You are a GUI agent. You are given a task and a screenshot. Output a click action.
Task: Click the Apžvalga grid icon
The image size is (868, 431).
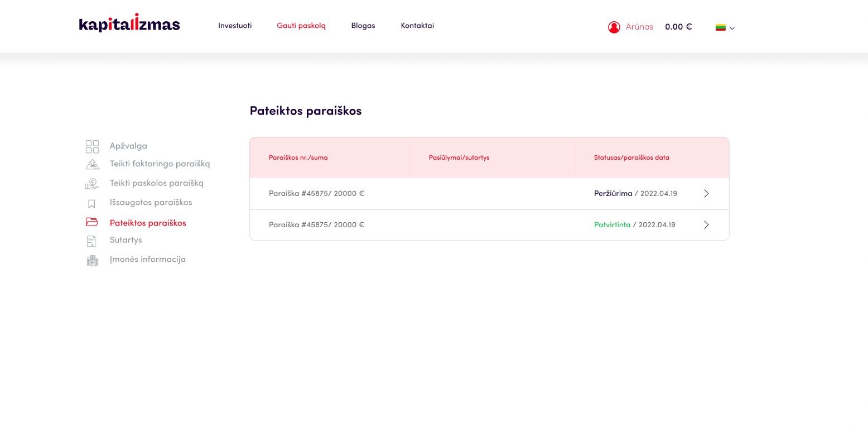coord(93,146)
